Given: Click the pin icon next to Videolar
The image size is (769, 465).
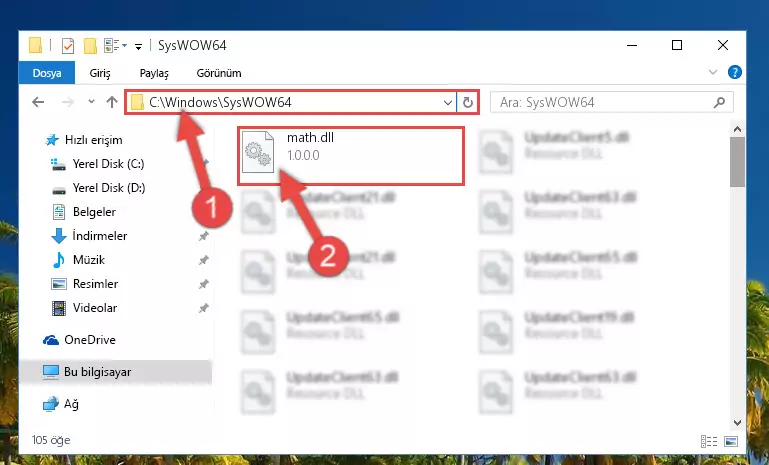Looking at the screenshot, I should [x=203, y=309].
